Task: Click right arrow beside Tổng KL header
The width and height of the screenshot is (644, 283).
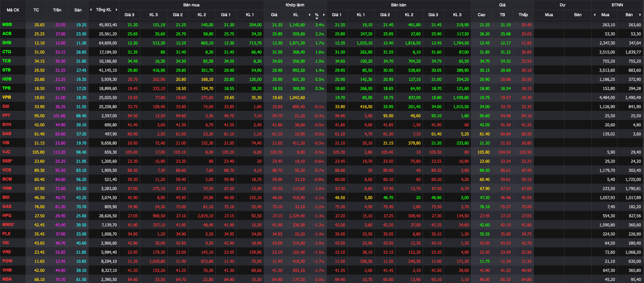Action: 117,10
